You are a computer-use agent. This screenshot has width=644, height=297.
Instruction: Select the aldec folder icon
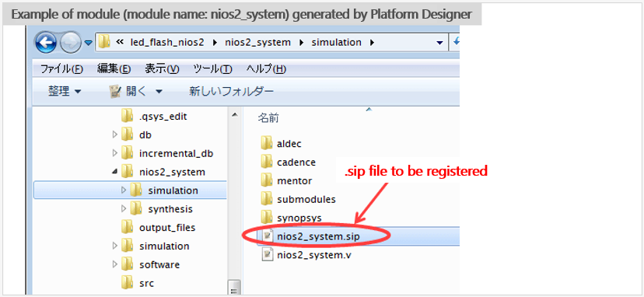pyautogui.click(x=267, y=143)
